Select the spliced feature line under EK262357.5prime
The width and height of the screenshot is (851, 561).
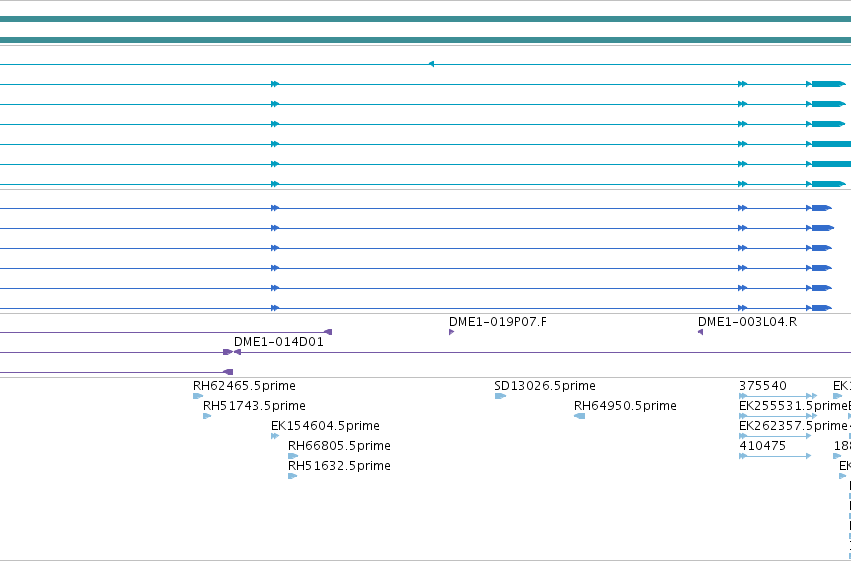775,436
